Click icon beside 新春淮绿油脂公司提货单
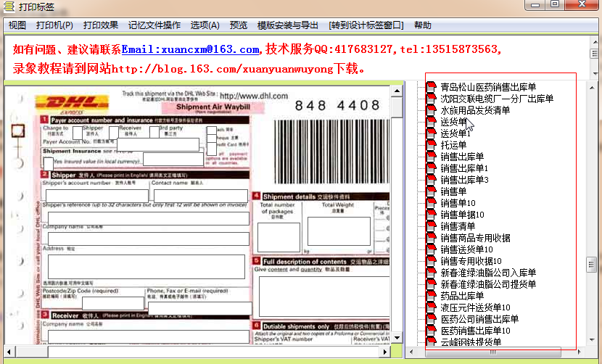 point(431,284)
